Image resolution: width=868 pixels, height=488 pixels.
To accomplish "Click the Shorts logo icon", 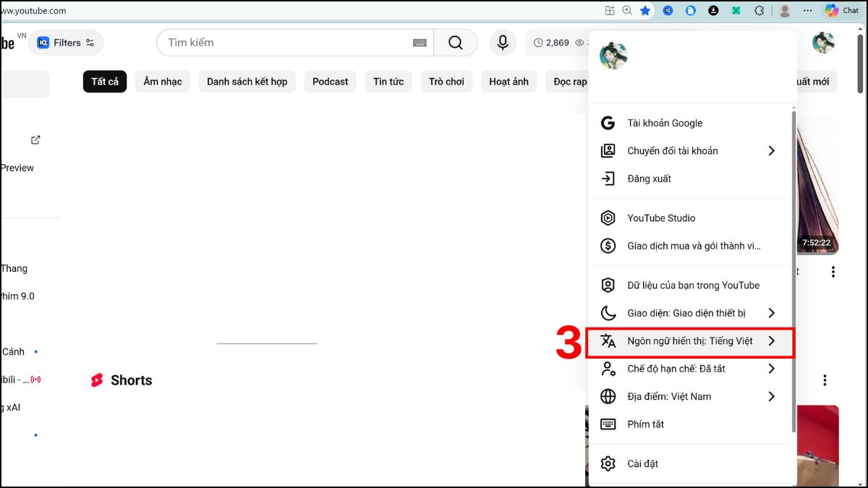I will pos(97,380).
